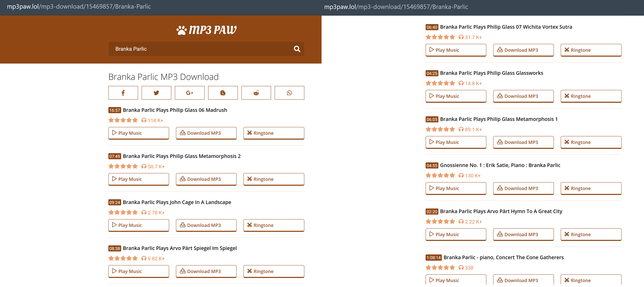Click the 114 K+ listens count
644x287 pixels.
tap(152, 120)
